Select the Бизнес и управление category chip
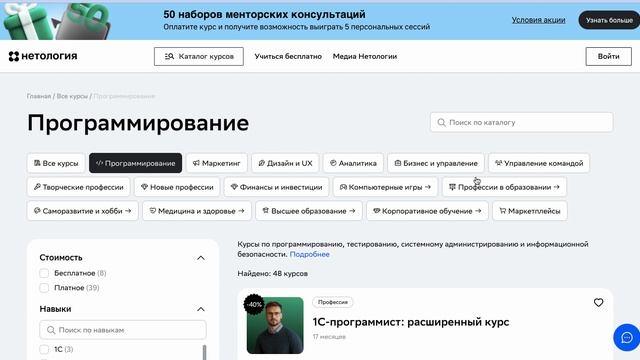640x360 pixels. tap(436, 163)
